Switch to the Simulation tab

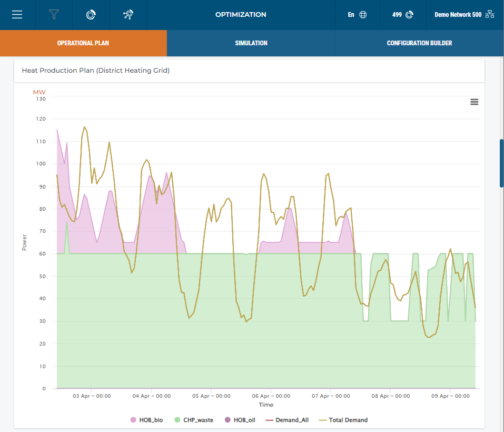click(251, 43)
